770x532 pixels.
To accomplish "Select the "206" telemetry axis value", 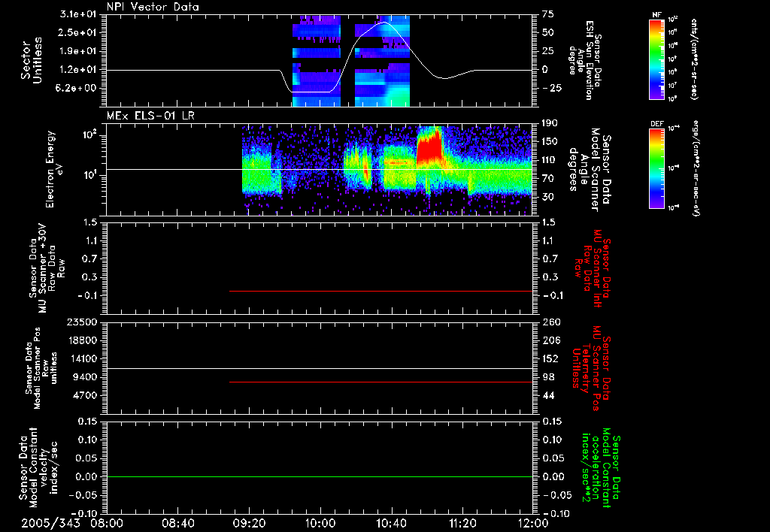I will (x=550, y=340).
